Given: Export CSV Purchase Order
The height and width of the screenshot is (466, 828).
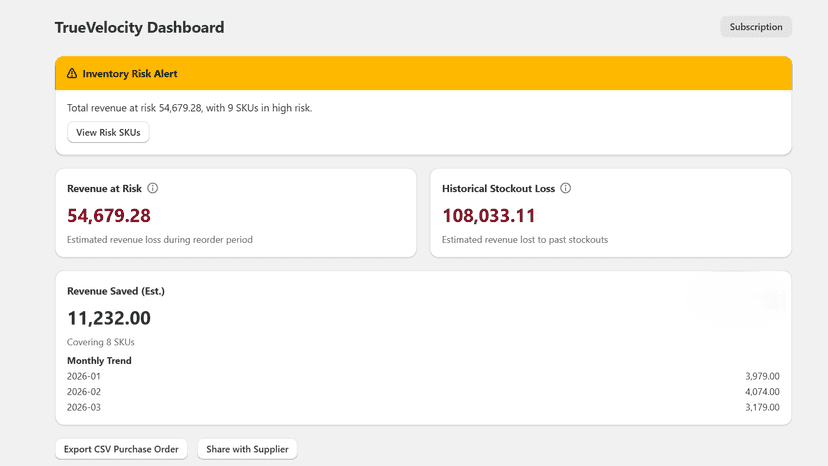Looking at the screenshot, I should tap(121, 449).
